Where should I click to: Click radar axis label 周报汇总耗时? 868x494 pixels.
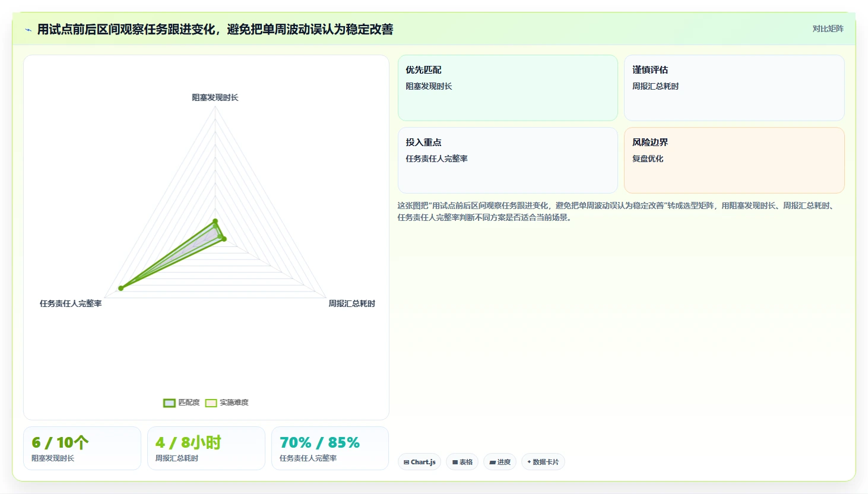click(352, 303)
